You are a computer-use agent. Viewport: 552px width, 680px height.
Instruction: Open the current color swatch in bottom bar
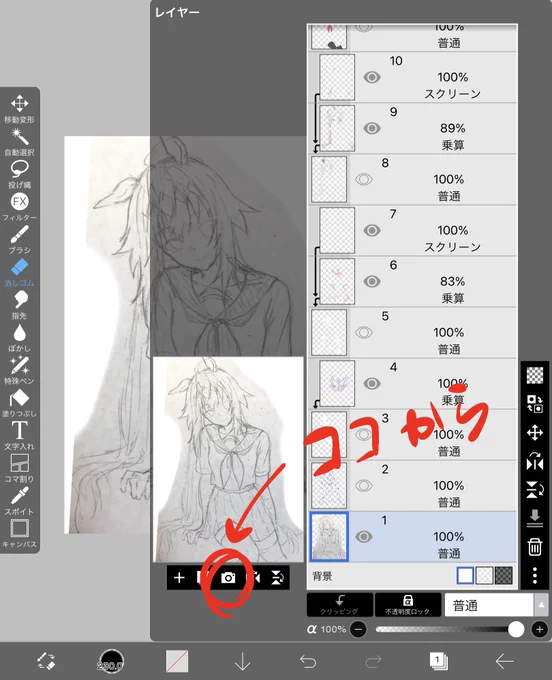(x=177, y=661)
